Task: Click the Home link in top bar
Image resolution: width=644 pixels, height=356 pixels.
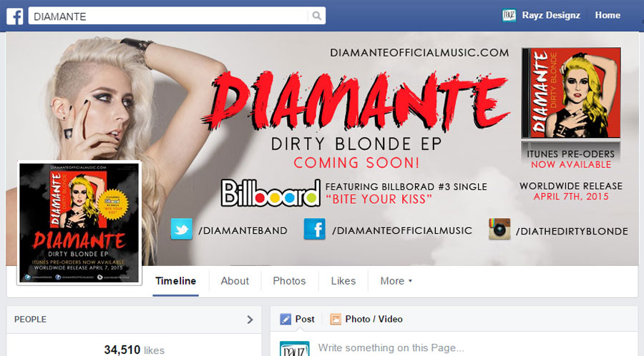Action: [608, 15]
